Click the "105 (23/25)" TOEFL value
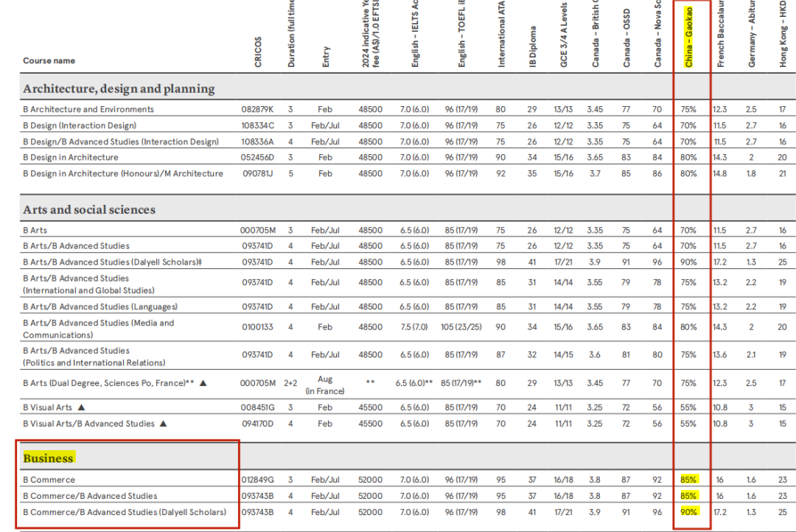796x532 pixels. [461, 327]
